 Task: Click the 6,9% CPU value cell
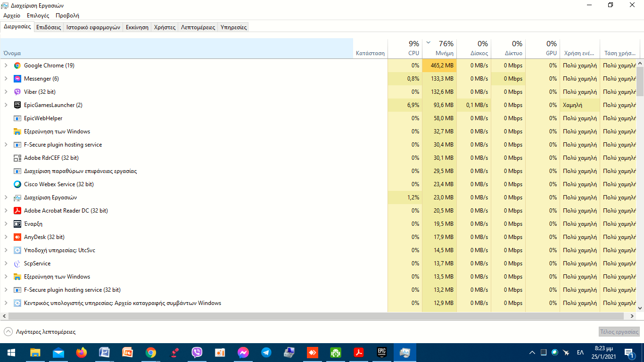click(405, 105)
